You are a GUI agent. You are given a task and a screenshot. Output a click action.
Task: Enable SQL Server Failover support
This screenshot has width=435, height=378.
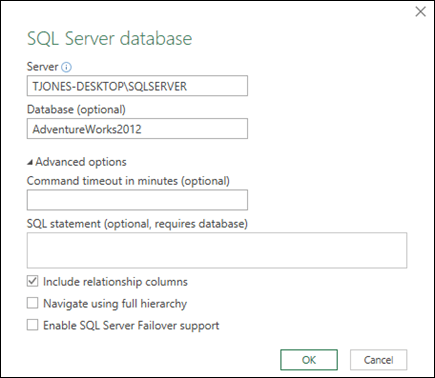pos(32,325)
